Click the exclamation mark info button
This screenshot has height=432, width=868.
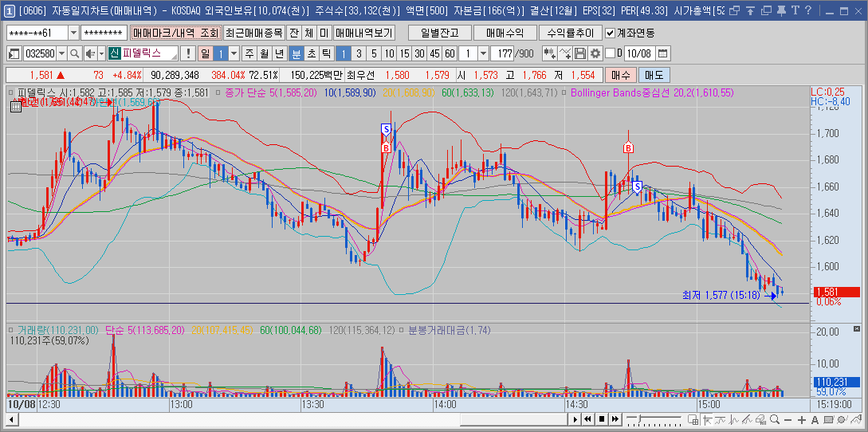coord(188,53)
